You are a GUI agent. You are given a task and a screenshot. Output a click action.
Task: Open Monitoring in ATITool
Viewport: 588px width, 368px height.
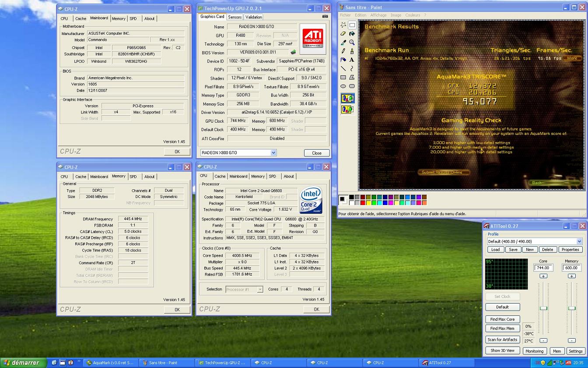pyautogui.click(x=534, y=351)
